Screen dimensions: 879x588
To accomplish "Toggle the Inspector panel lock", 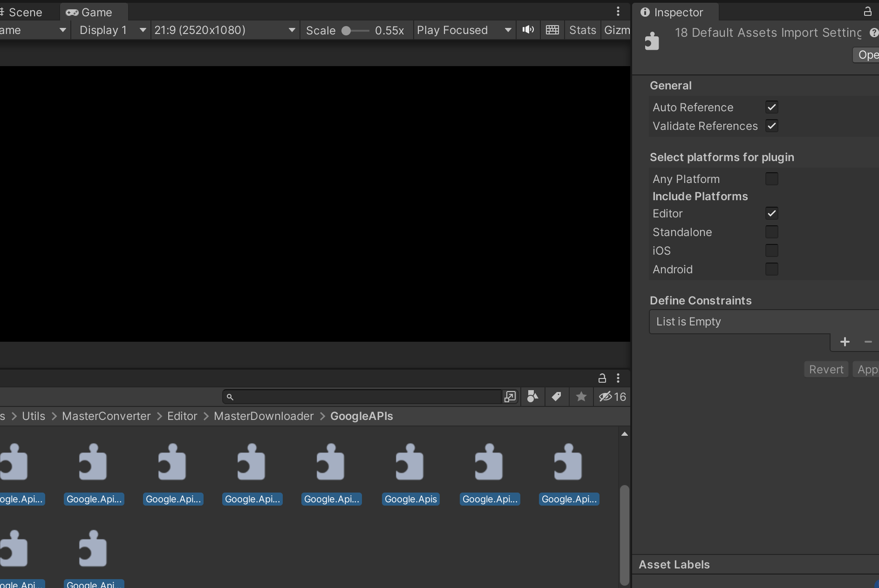I will [x=867, y=12].
